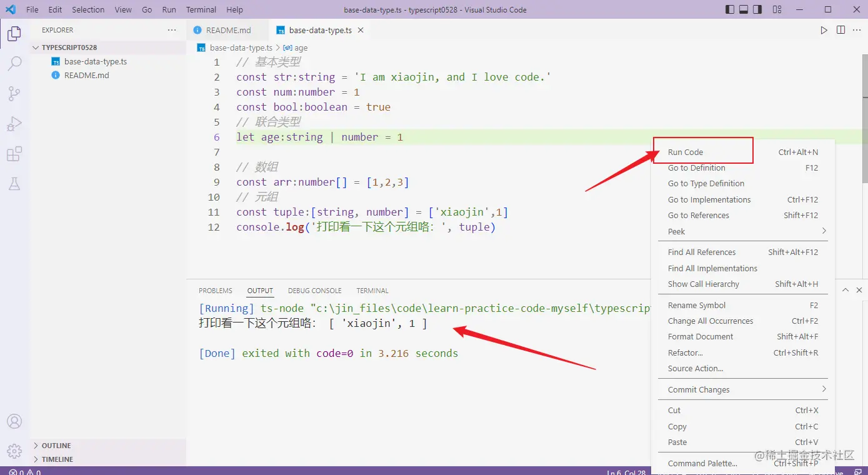
Task: Choose Go to References
Action: pos(743,215)
